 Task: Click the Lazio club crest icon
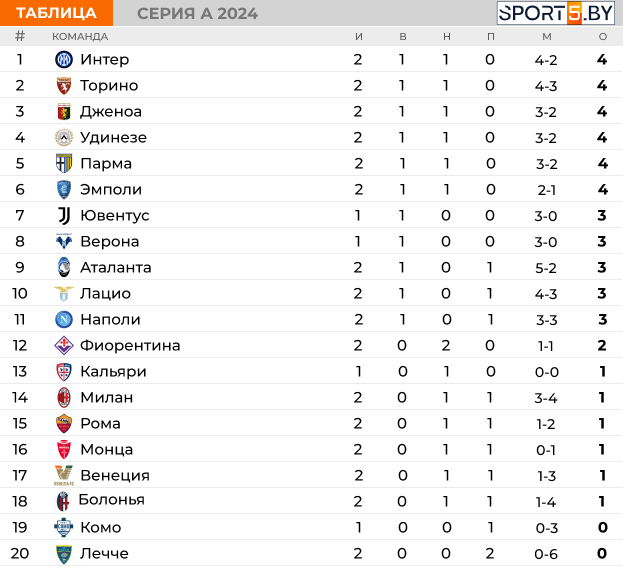click(64, 294)
